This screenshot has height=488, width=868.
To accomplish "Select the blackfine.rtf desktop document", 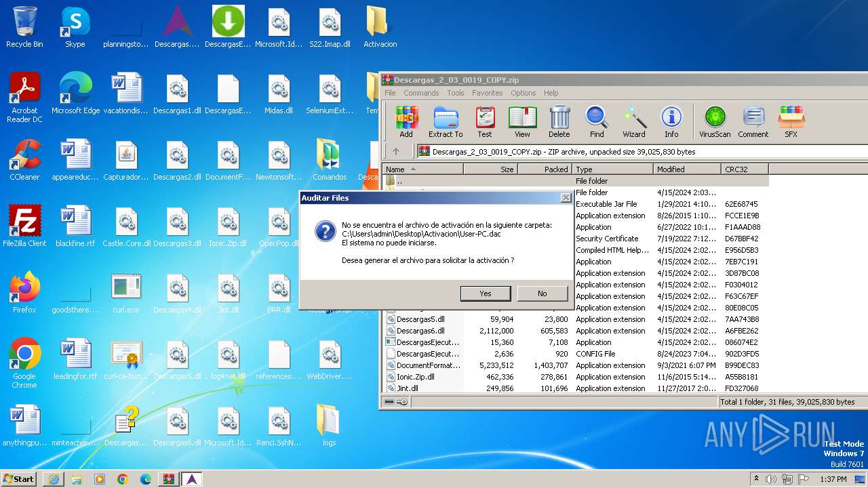I will click(75, 227).
